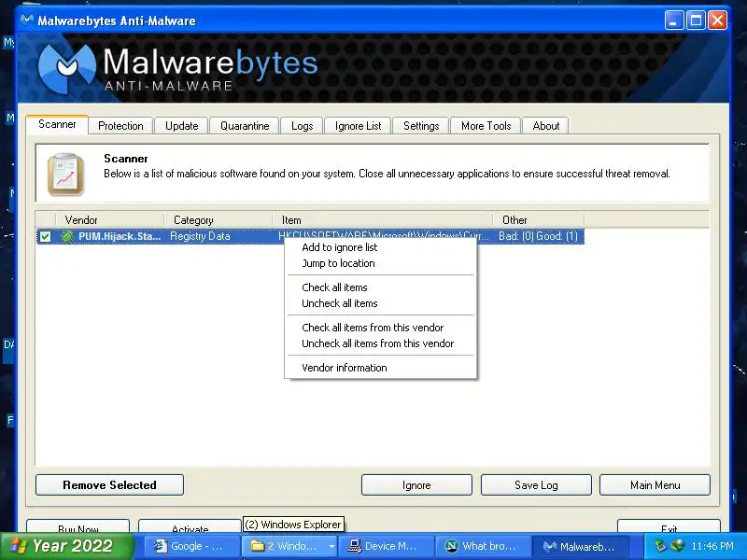
Task: Select the PUM.Hijack.Sta... vendor name
Action: point(120,236)
